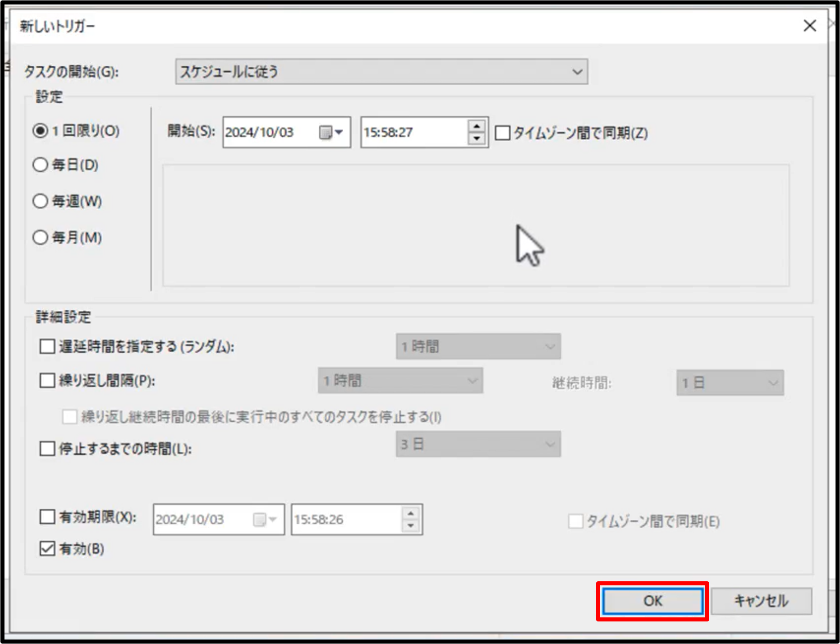Open the expiry date calendar picker icon

(265, 520)
